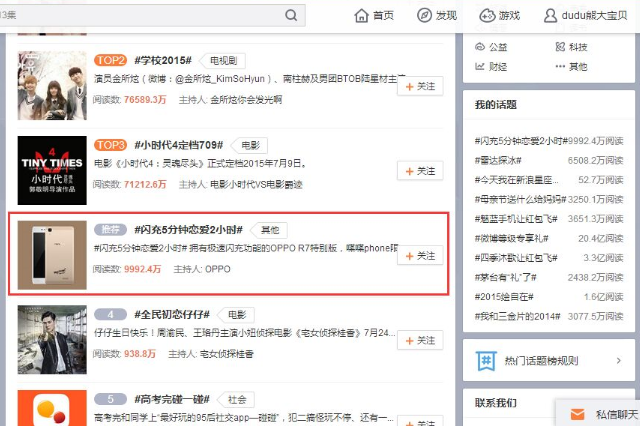640x426 pixels.
Task: Click 其他 tag on 闪充5分钟 topic
Action: click(269, 230)
